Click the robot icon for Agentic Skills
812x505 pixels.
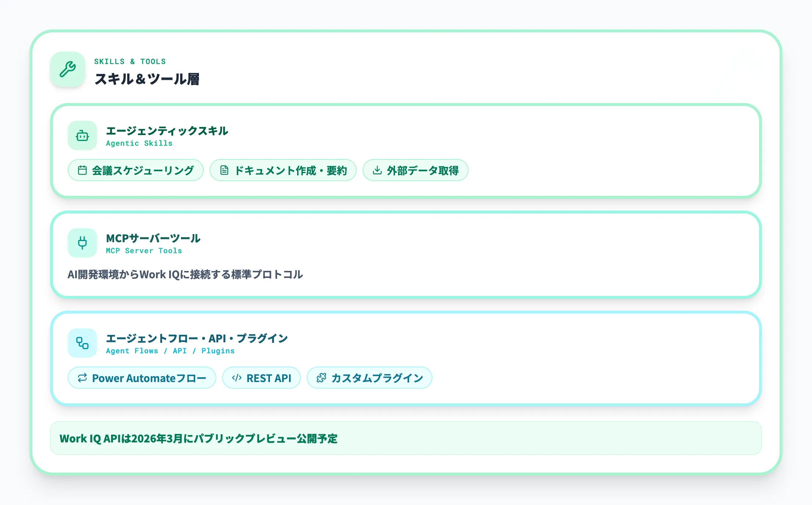pyautogui.click(x=82, y=136)
